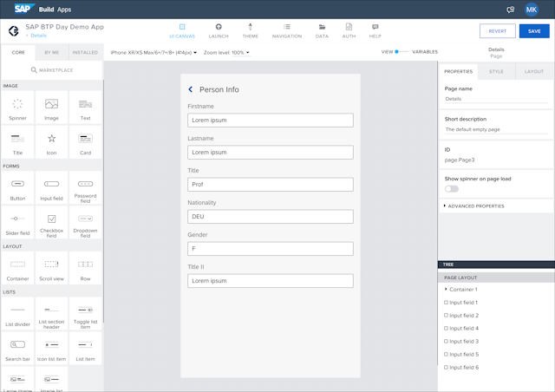Viewport: 555px width, 392px height.
Task: Select the Toggle list item component
Action: point(85,311)
